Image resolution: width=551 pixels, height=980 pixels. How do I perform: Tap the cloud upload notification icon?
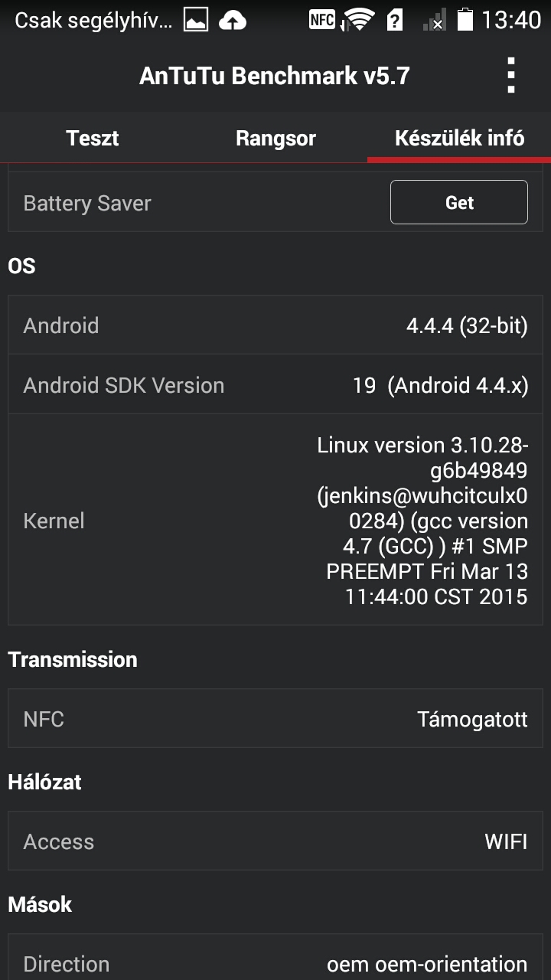click(233, 20)
